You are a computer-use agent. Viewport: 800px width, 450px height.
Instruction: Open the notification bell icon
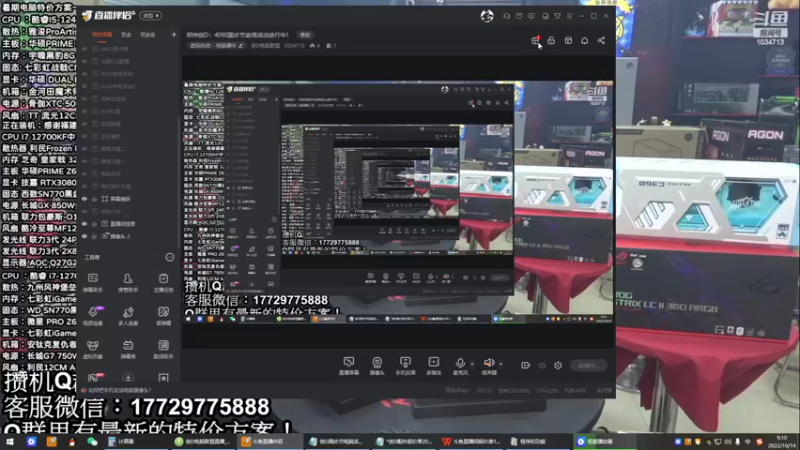585,40
